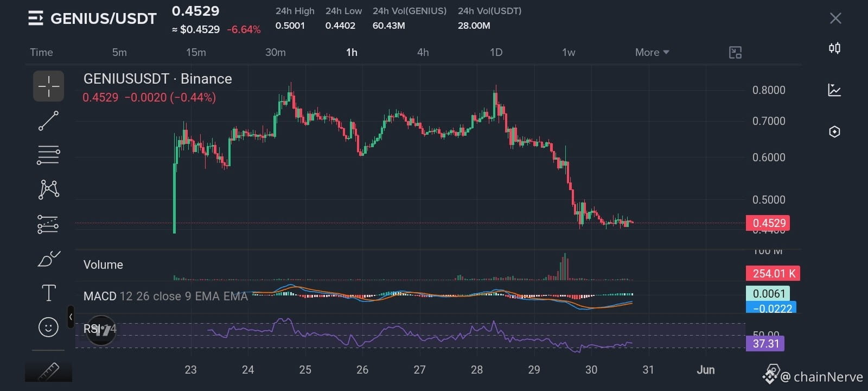
Task: Switch to the 1w timeframe
Action: [569, 53]
